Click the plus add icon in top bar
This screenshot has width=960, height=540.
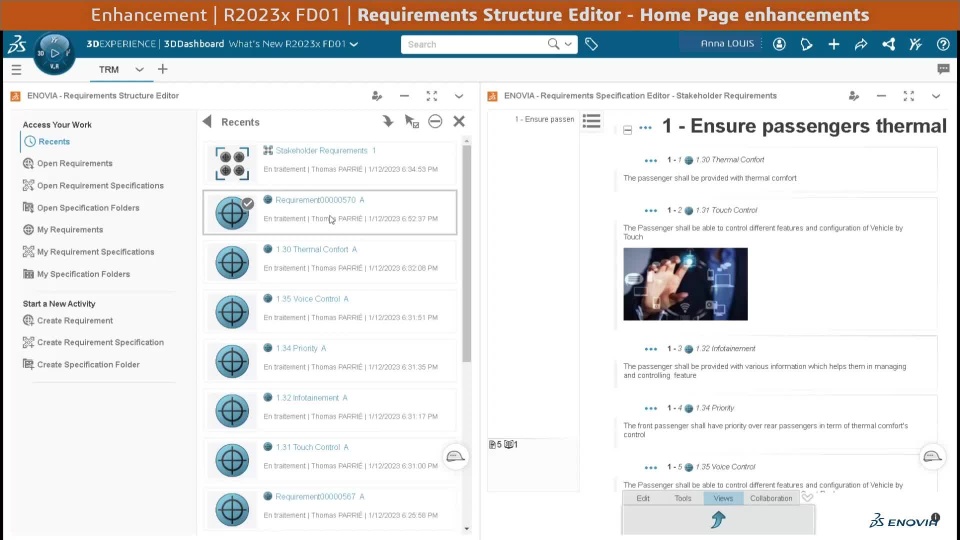(833, 44)
